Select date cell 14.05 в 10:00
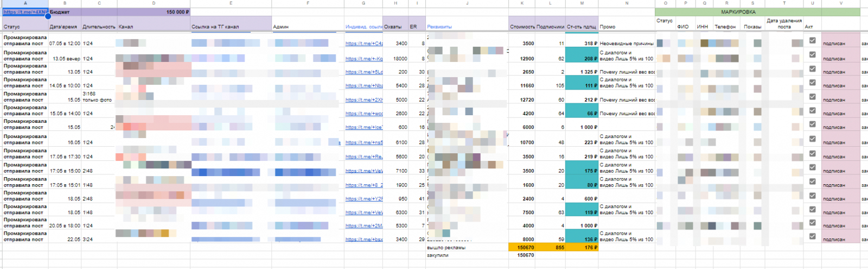 65,83
